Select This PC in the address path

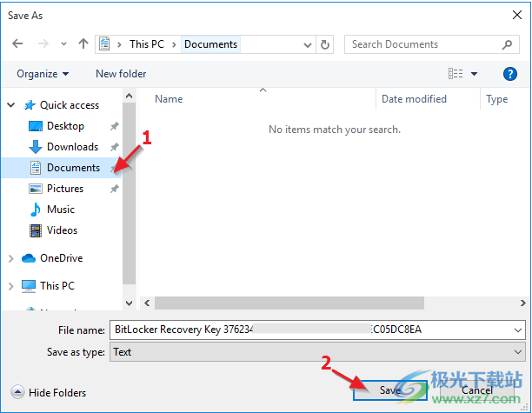click(147, 44)
